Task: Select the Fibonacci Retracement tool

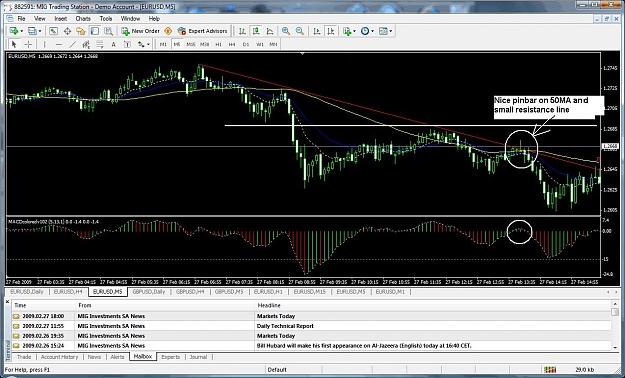Action: coord(100,44)
